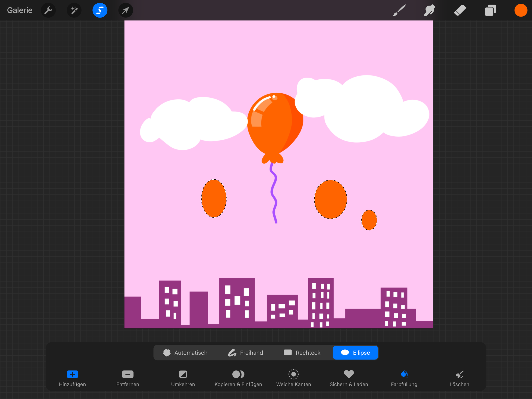The image size is (532, 399).
Task: Switch selection mode to Rechteck
Action: (302, 353)
